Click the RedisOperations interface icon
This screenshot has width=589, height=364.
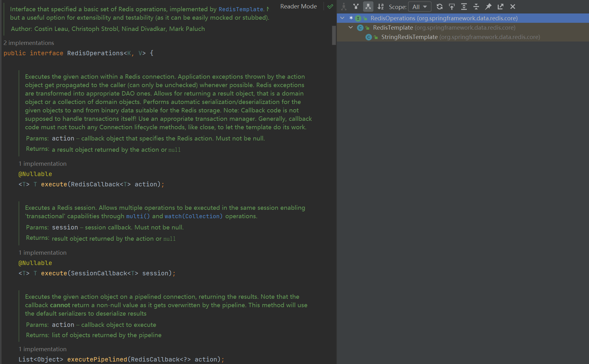click(358, 18)
